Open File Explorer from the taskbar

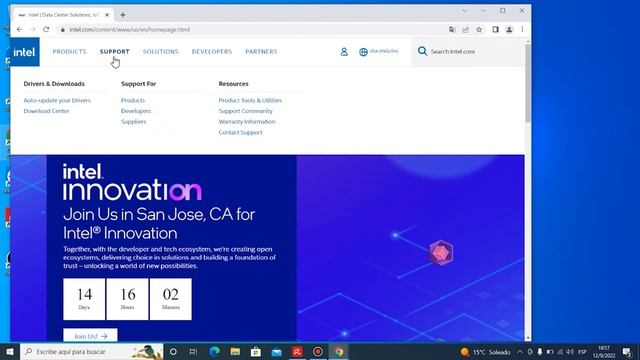tap(235, 351)
